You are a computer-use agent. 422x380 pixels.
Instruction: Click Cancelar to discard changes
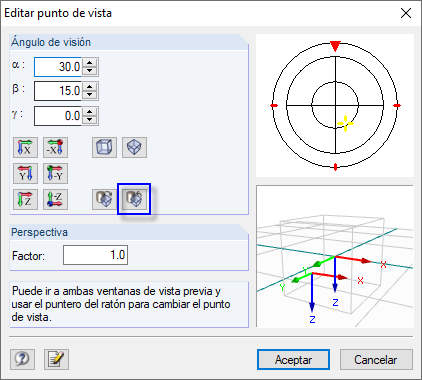coord(376,360)
